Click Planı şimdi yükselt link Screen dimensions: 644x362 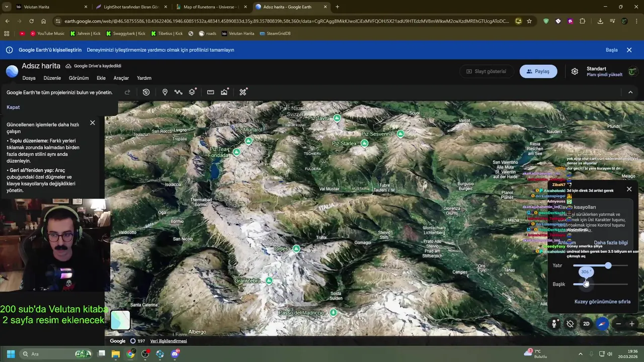coord(604,75)
